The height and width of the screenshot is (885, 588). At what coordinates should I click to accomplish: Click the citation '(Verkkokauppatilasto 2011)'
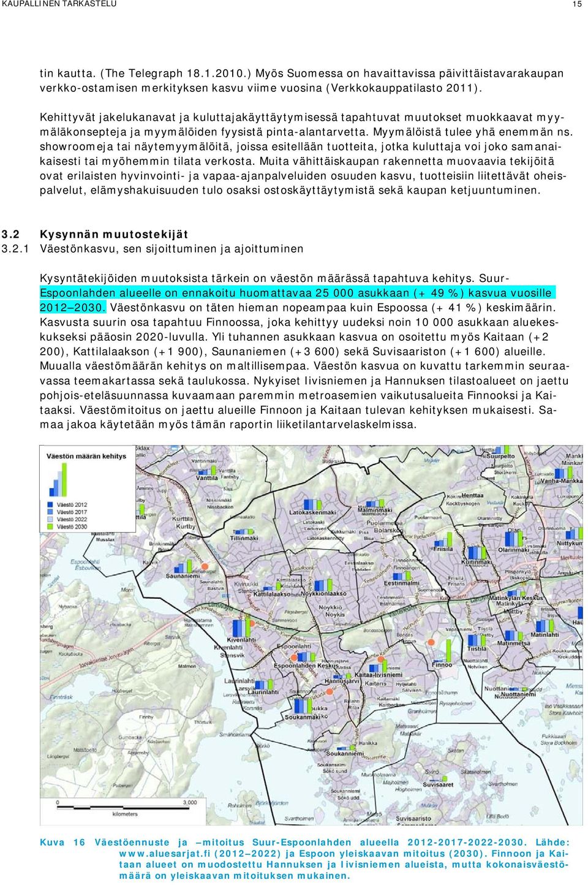pos(404,88)
